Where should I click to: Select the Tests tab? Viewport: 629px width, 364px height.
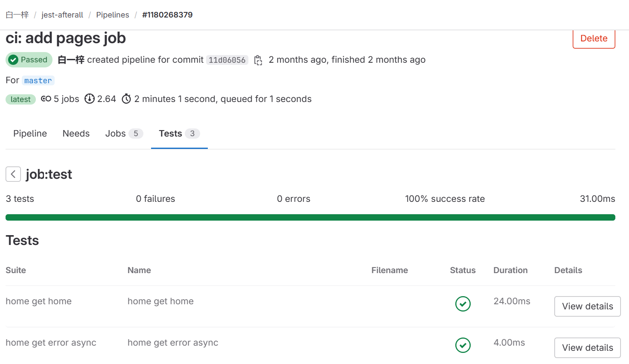(179, 134)
